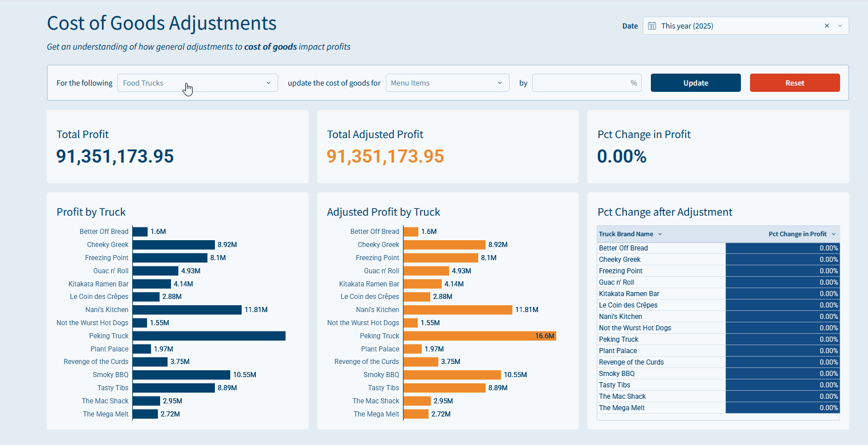Click the Total Adjusted Profit value
Image resolution: width=868 pixels, height=445 pixels.
[x=385, y=156]
